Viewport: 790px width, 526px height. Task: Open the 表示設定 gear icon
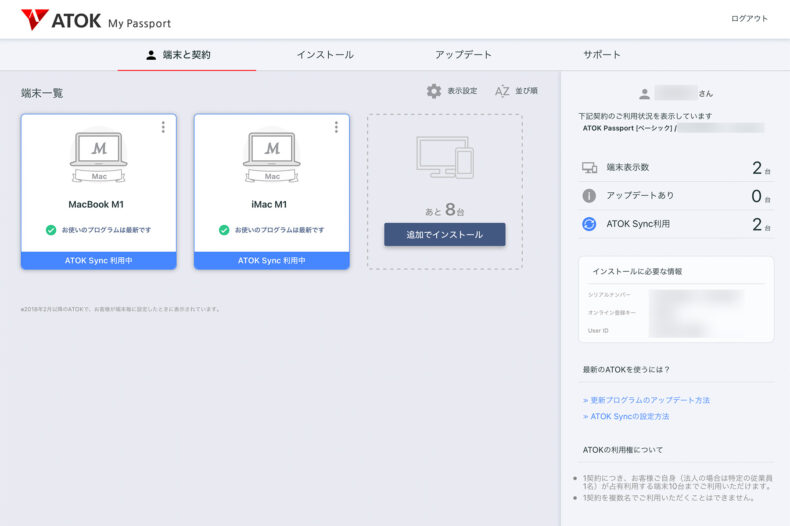[x=433, y=91]
